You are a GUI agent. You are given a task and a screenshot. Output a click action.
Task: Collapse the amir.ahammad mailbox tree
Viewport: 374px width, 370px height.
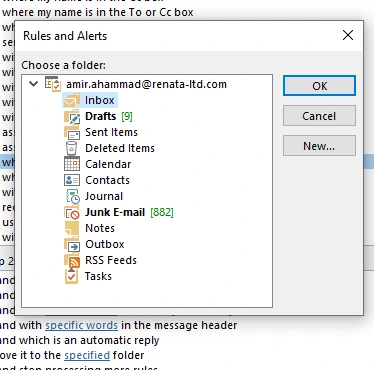pos(33,84)
